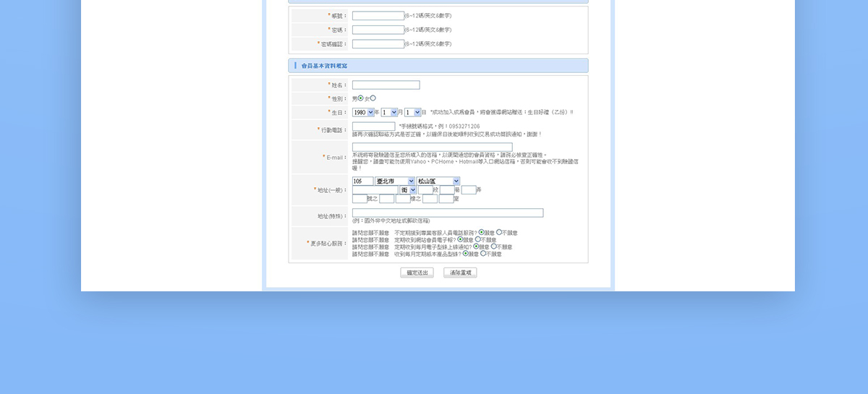This screenshot has height=394, width=868.
Task: Click the 段 section number field
Action: 425,190
